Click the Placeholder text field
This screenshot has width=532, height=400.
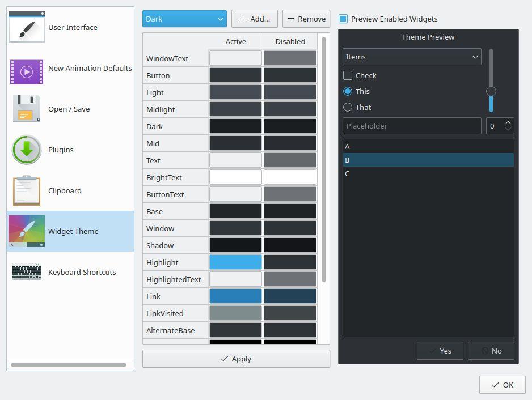point(412,126)
